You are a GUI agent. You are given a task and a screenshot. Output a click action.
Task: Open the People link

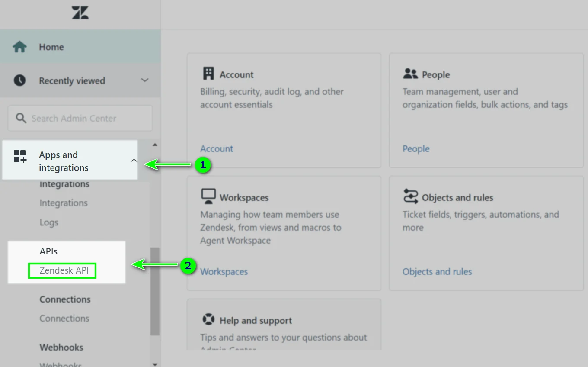point(415,148)
